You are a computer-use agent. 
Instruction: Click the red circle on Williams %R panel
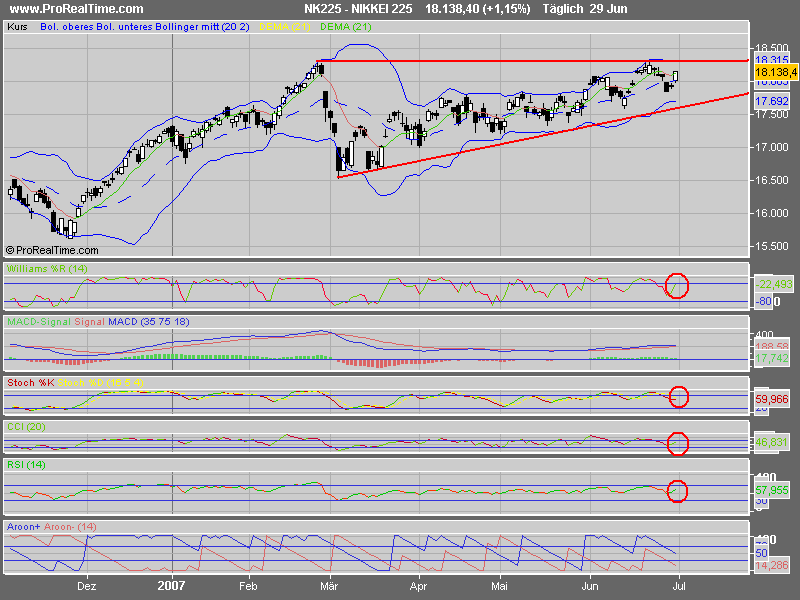point(677,286)
